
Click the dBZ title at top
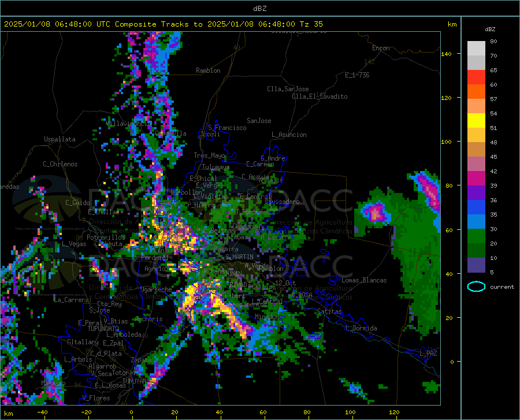pos(259,9)
